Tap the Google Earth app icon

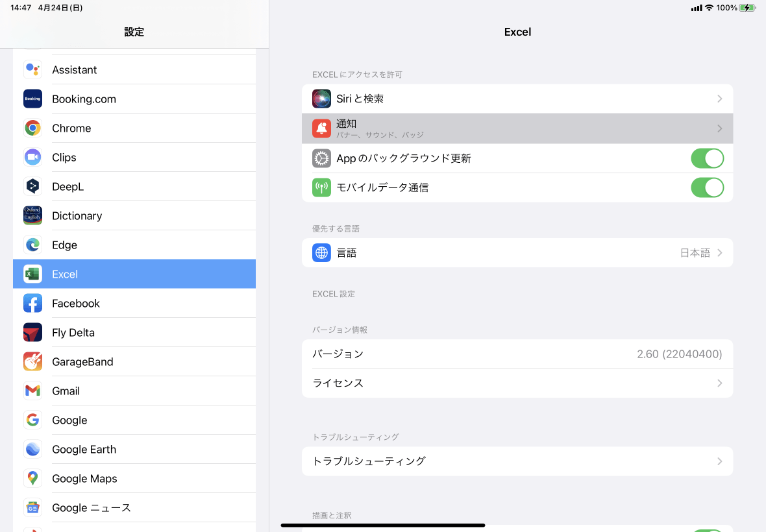click(32, 450)
